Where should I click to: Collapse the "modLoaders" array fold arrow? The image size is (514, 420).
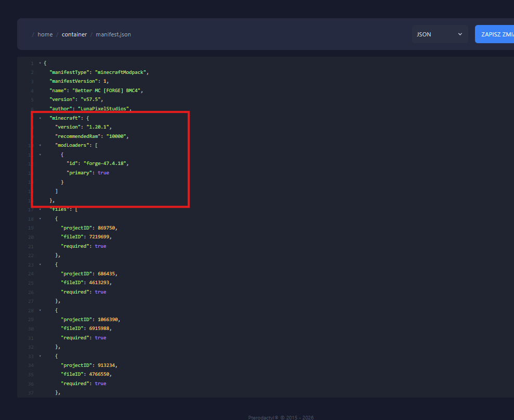40,145
